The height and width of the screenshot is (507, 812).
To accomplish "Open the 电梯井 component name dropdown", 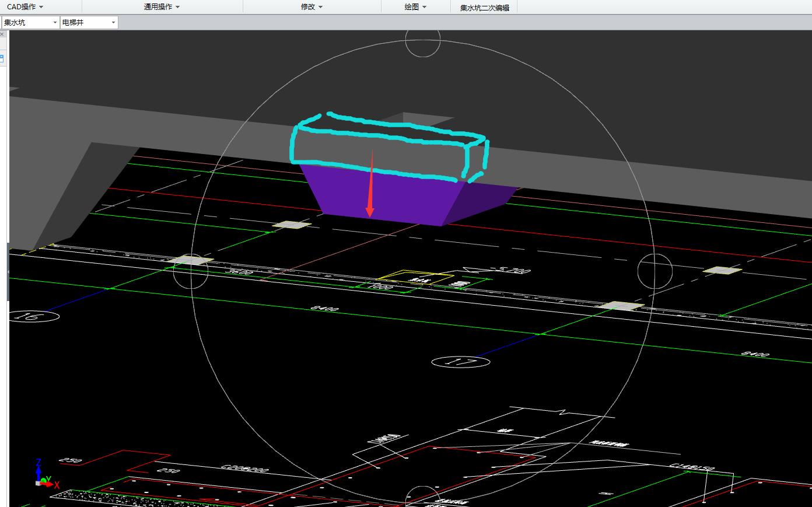I will [89, 22].
